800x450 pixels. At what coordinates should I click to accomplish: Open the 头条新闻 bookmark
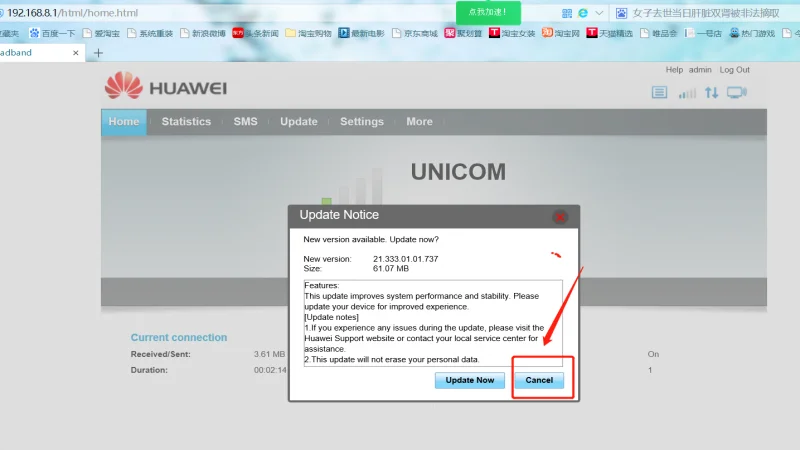tap(256, 33)
